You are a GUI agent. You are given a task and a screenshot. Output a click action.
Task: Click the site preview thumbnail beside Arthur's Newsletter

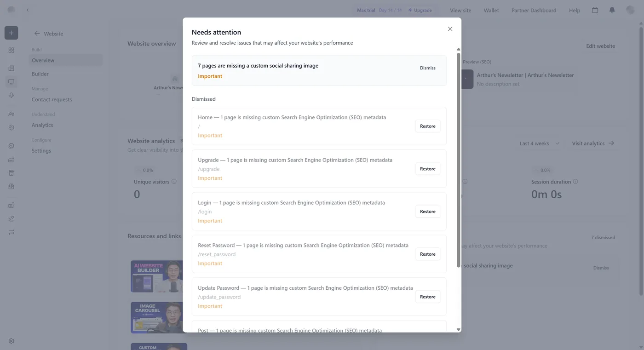(467, 79)
